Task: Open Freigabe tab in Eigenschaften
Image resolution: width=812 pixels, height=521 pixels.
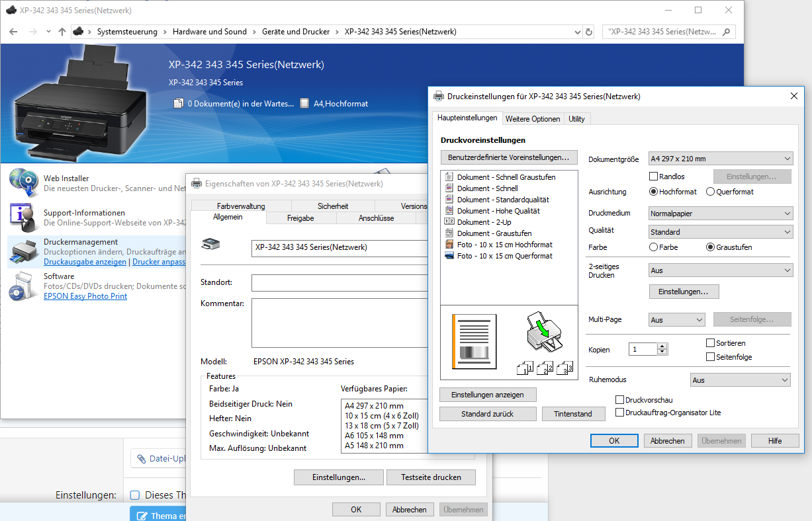Action: (x=300, y=218)
